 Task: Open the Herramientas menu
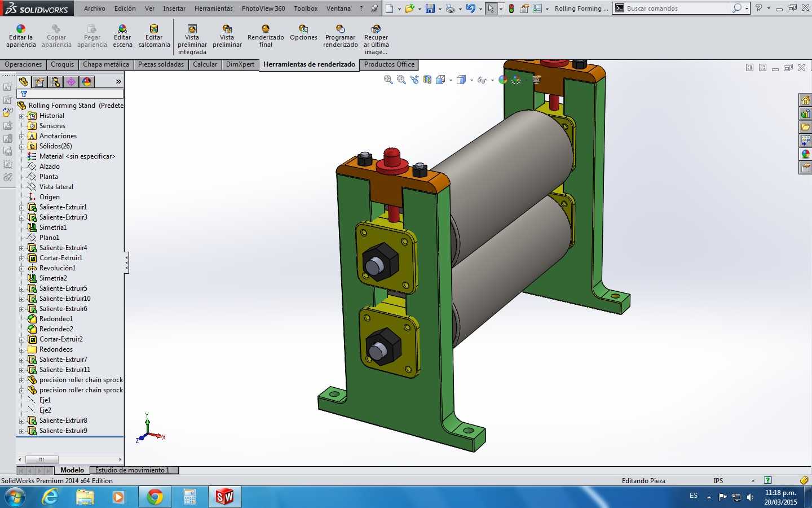[x=213, y=8]
